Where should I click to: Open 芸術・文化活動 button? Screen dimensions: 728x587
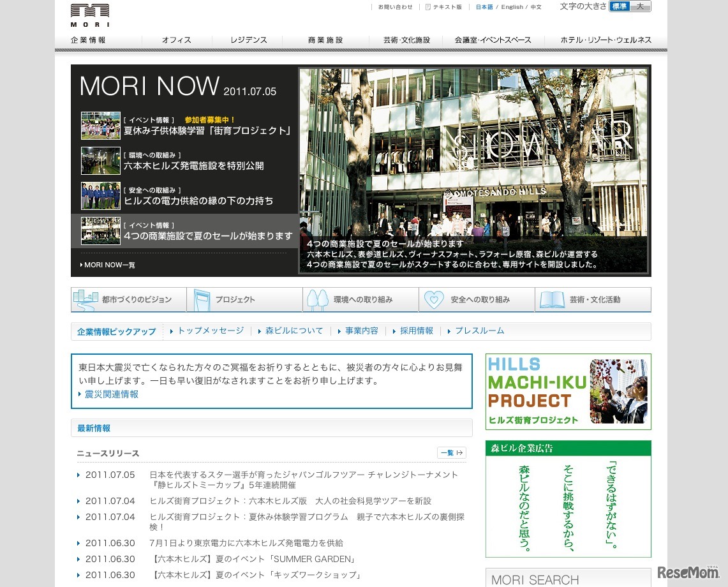(593, 299)
